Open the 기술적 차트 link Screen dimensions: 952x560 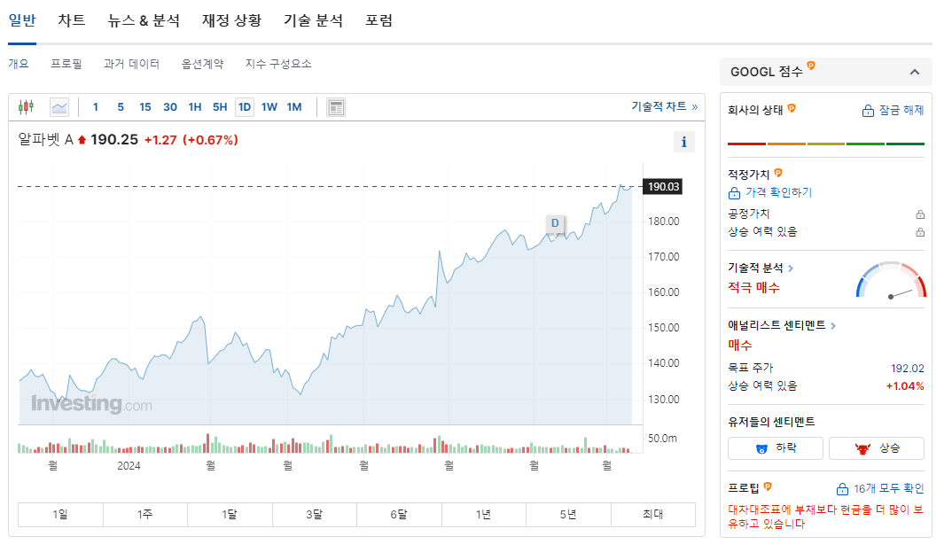click(665, 106)
